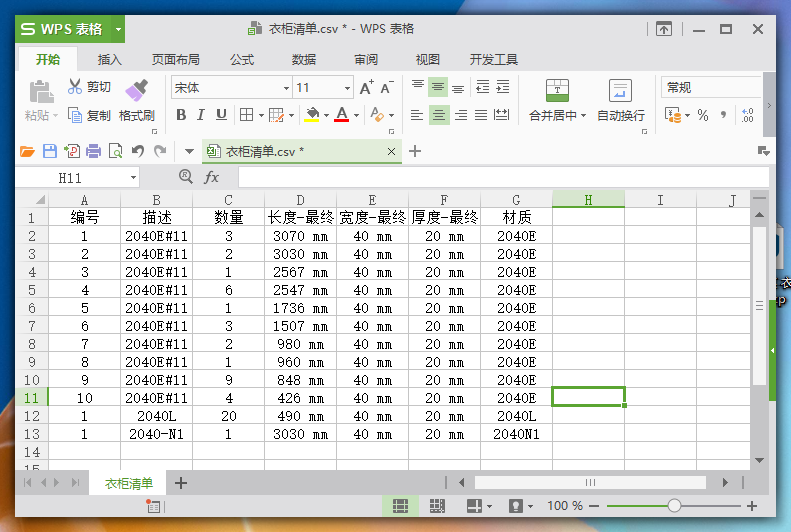Click the print icon in quick access toolbar
Image resolution: width=791 pixels, height=532 pixels.
coord(94,151)
